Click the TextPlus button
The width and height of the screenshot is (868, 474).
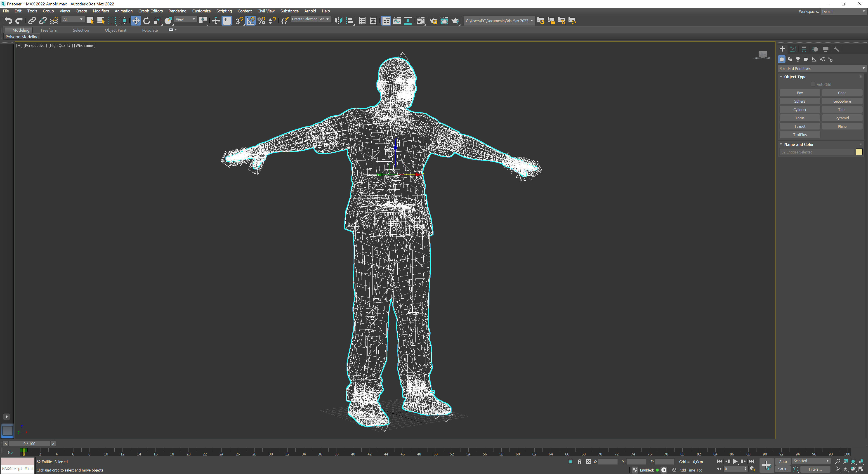pos(800,135)
